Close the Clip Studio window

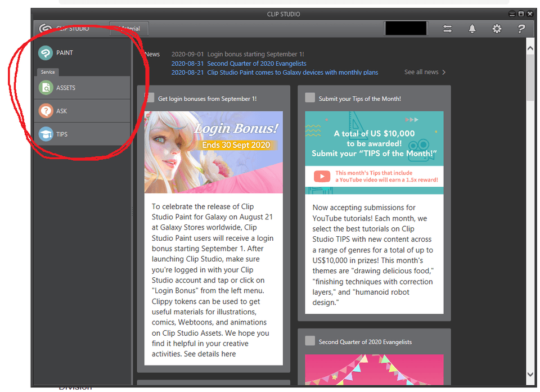coord(530,13)
